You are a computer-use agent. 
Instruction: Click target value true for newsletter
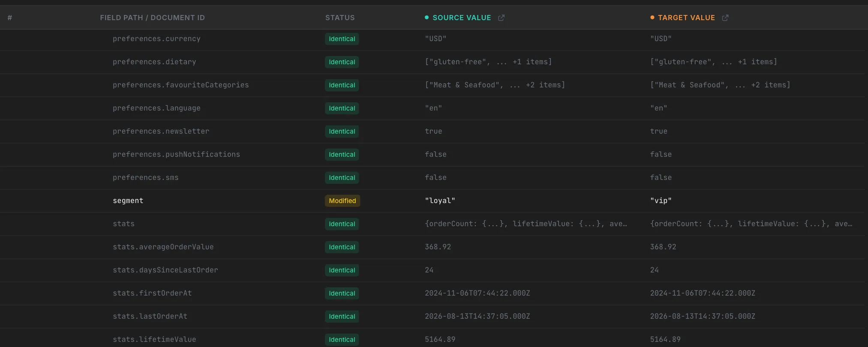pyautogui.click(x=658, y=131)
